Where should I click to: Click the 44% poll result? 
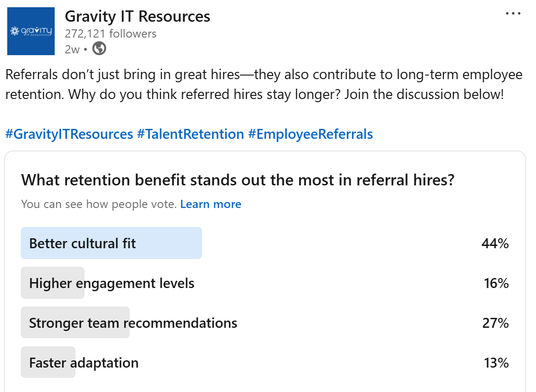pyautogui.click(x=495, y=244)
